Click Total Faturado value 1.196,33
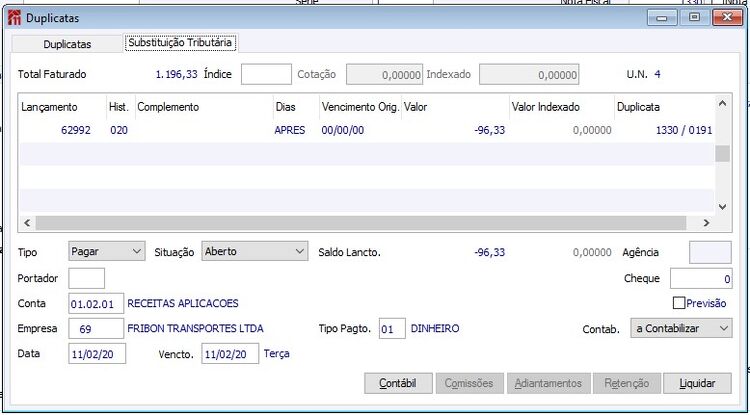750x415 pixels. [x=176, y=75]
